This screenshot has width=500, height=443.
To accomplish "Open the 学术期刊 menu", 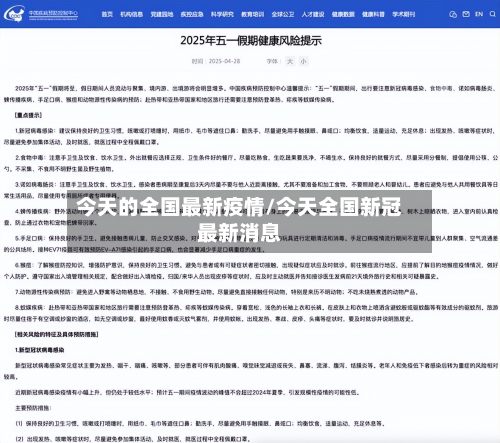I will (404, 14).
